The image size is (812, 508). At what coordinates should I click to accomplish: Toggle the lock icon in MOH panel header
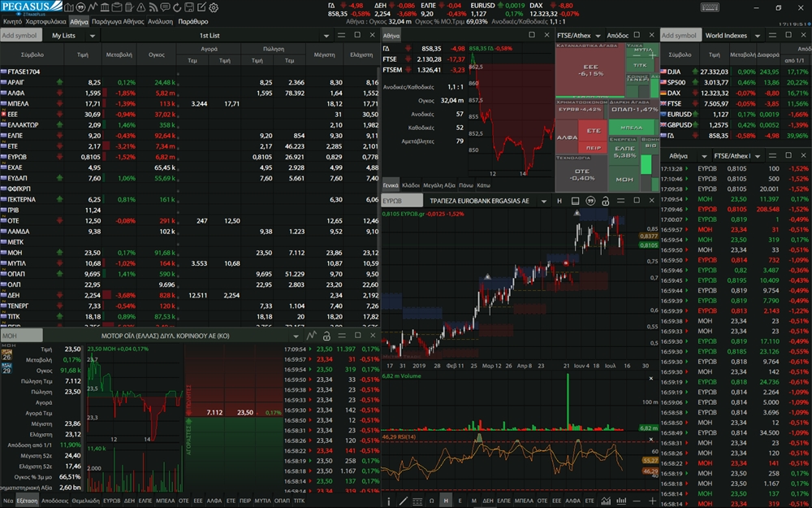click(326, 336)
